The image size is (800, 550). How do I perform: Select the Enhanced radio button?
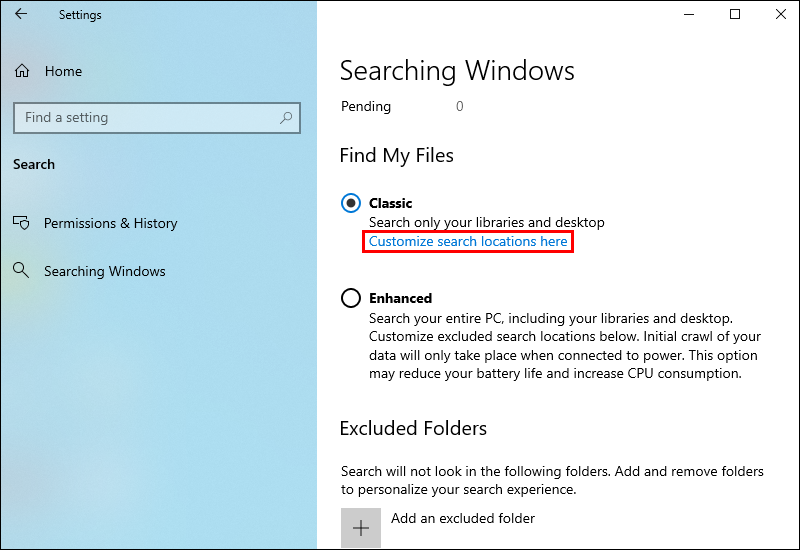point(351,298)
